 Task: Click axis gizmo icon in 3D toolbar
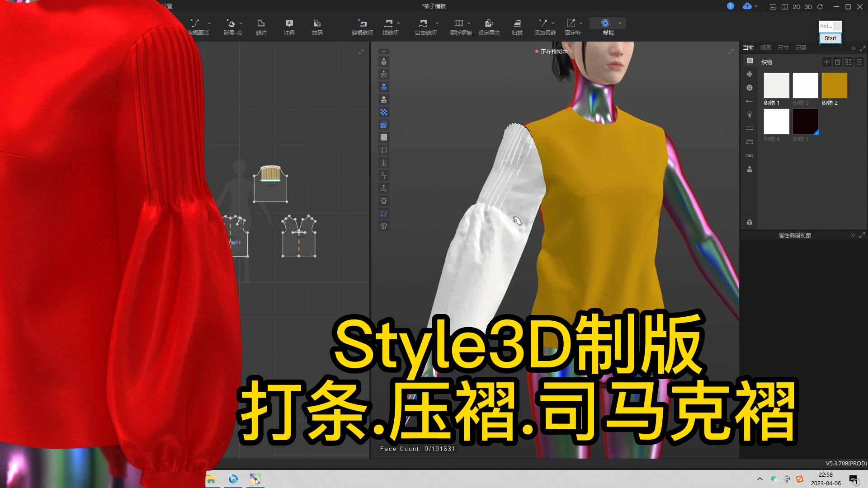point(383,176)
